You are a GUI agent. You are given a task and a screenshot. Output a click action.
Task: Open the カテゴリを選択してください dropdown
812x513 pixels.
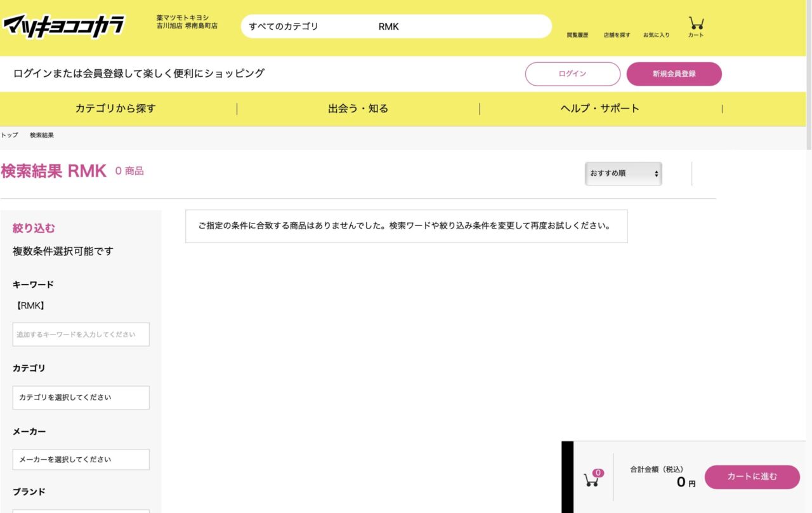coord(81,397)
